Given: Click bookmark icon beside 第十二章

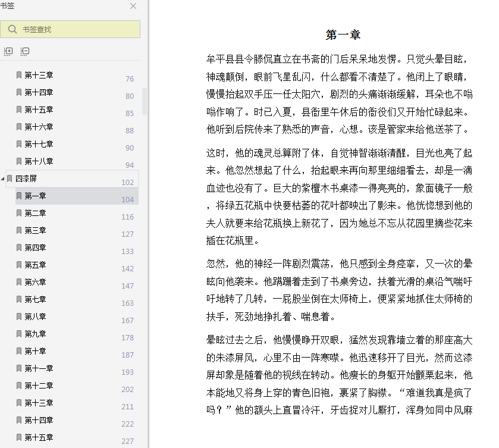Looking at the screenshot, I should [x=19, y=386].
